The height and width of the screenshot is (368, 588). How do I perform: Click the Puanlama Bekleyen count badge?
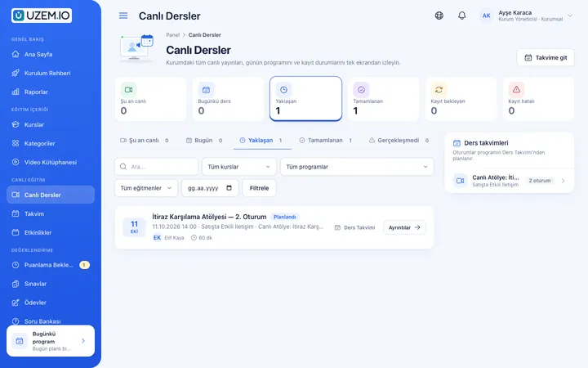[x=84, y=265]
